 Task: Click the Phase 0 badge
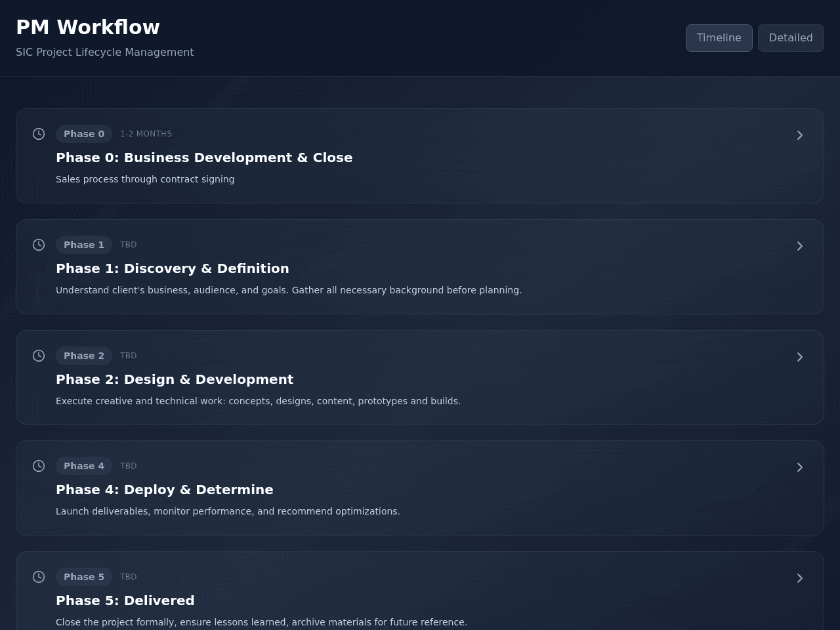tap(84, 134)
